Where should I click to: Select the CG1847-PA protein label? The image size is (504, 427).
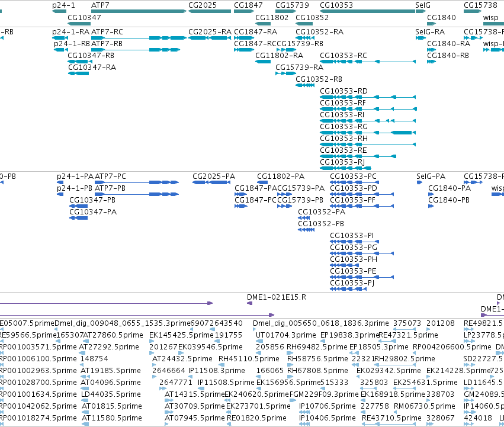pos(255,188)
